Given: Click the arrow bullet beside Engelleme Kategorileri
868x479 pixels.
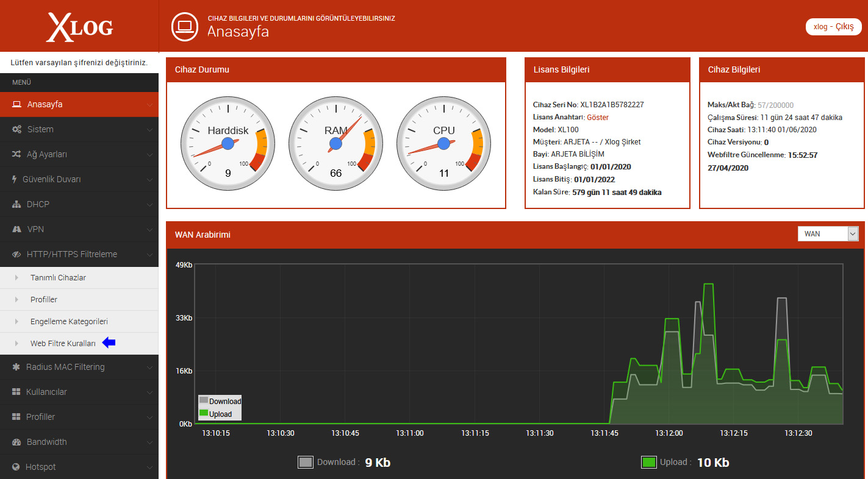Looking at the screenshot, I should click(x=16, y=321).
